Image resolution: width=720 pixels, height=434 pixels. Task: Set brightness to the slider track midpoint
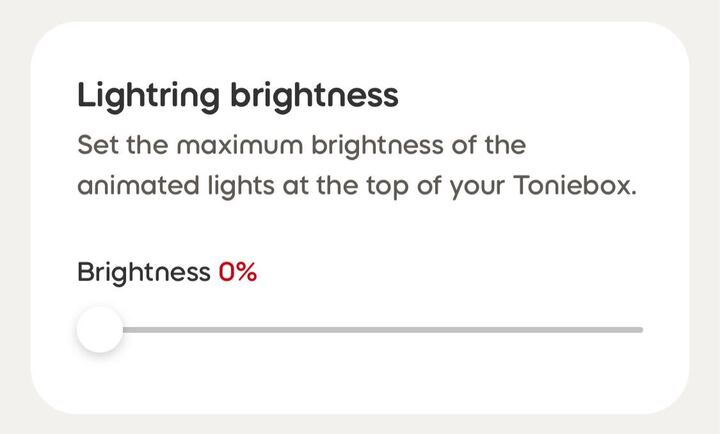click(x=371, y=329)
